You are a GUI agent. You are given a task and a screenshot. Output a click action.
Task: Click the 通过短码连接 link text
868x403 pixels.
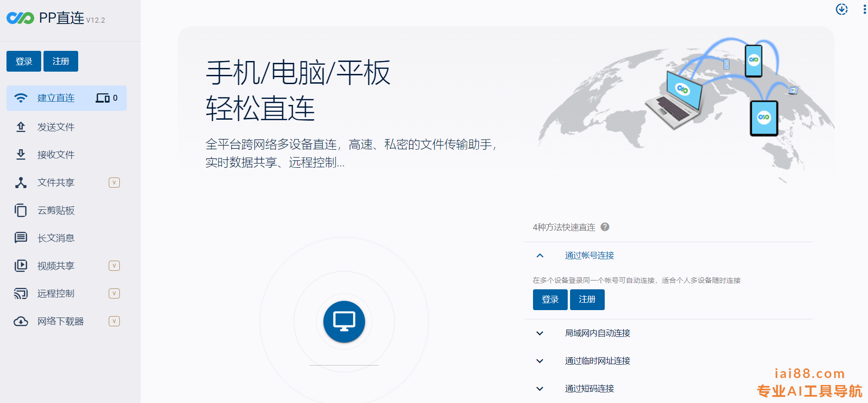click(589, 389)
